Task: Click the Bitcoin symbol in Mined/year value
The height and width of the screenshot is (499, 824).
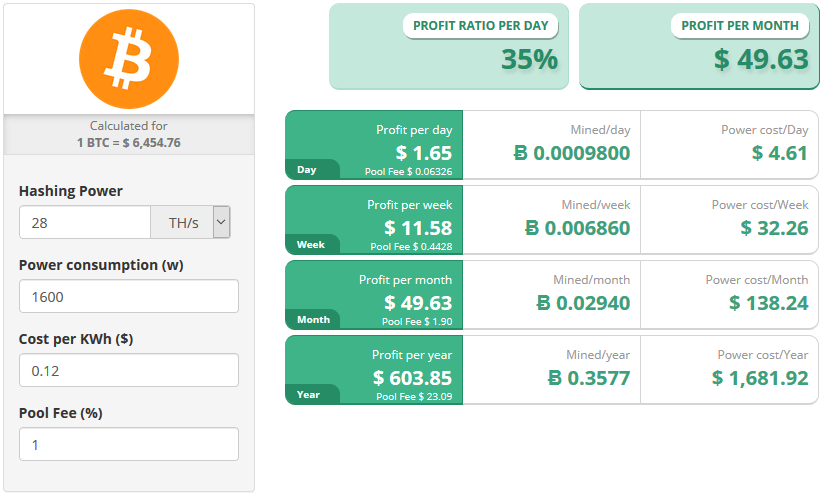Action: point(555,378)
